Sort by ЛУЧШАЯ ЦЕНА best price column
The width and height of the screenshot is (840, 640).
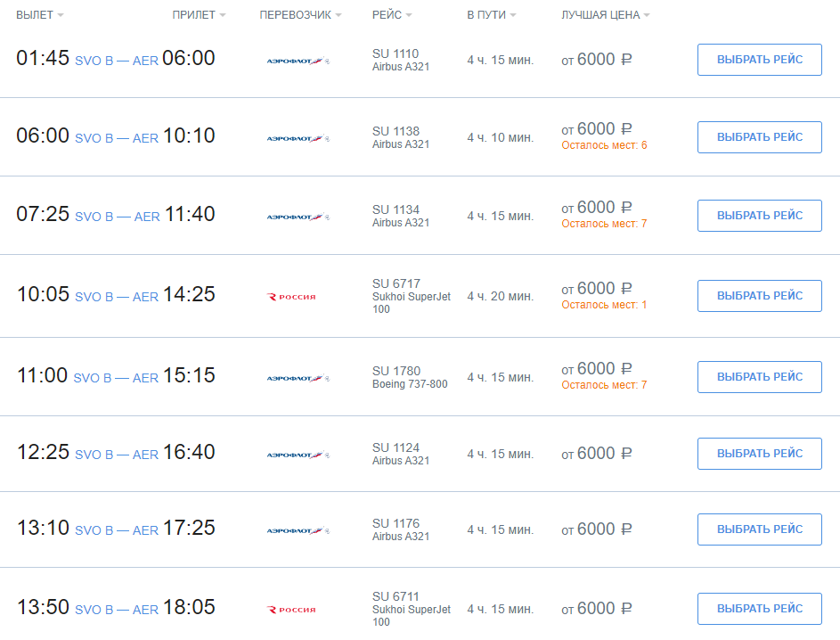pyautogui.click(x=606, y=15)
